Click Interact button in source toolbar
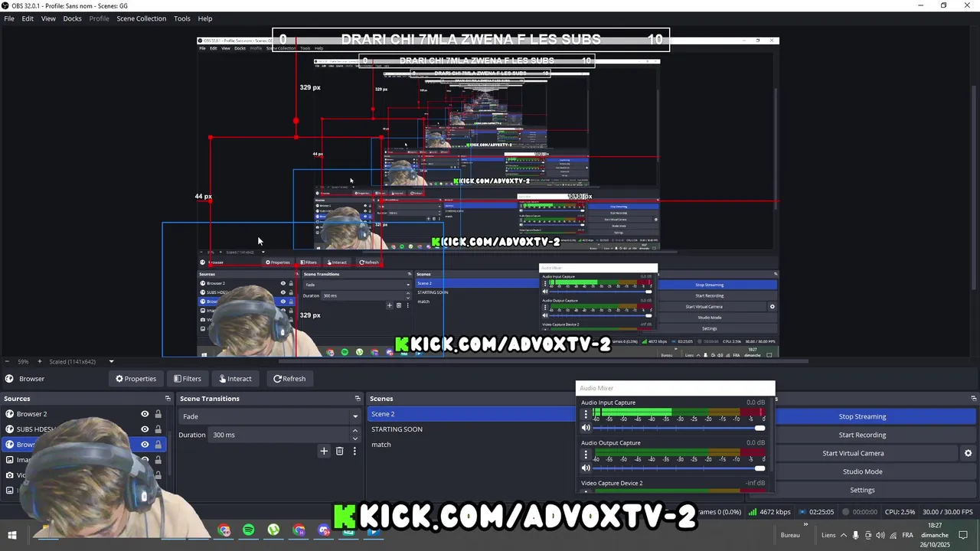The width and height of the screenshot is (980, 551). 235,379
